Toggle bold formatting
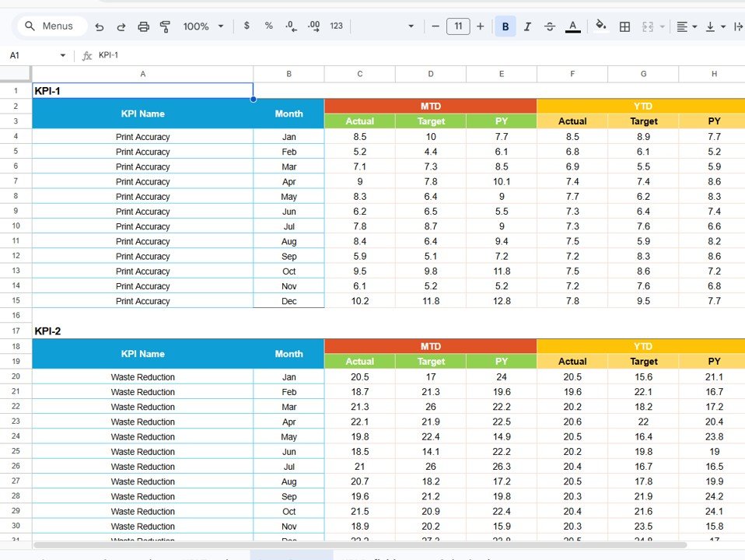 coord(505,26)
